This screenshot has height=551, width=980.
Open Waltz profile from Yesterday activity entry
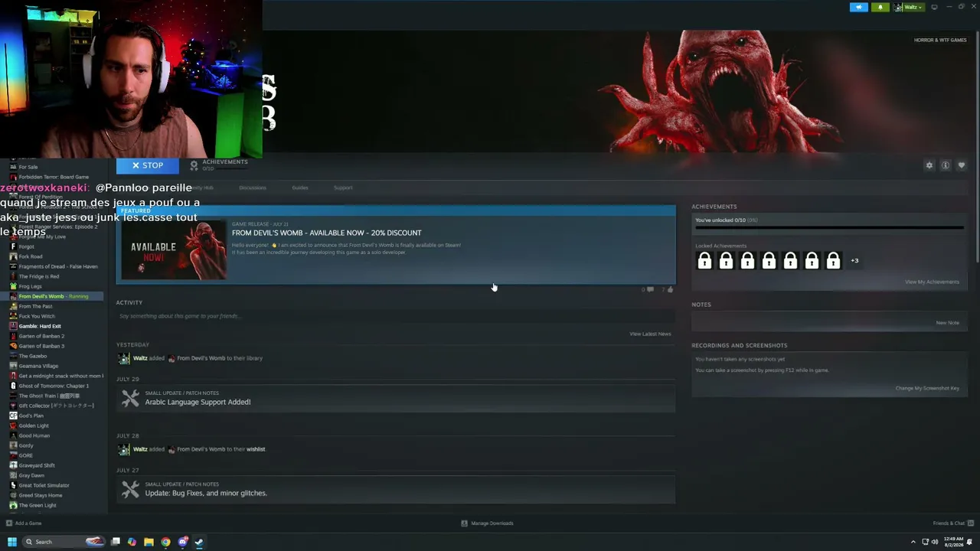[140, 358]
